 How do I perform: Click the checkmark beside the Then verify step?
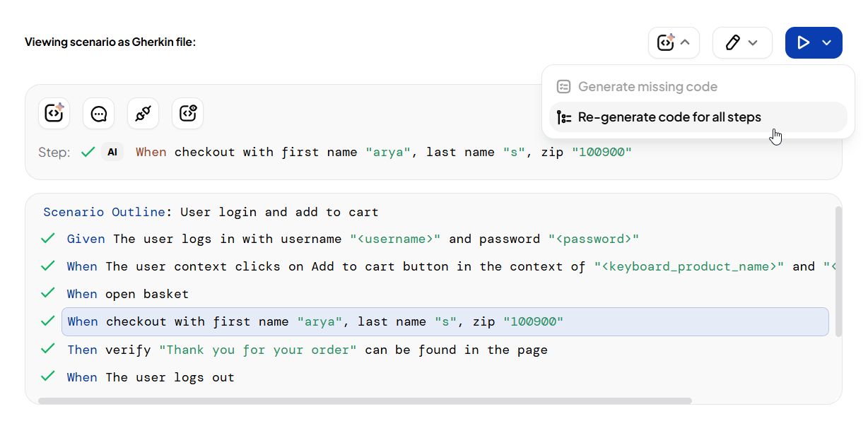tap(48, 349)
